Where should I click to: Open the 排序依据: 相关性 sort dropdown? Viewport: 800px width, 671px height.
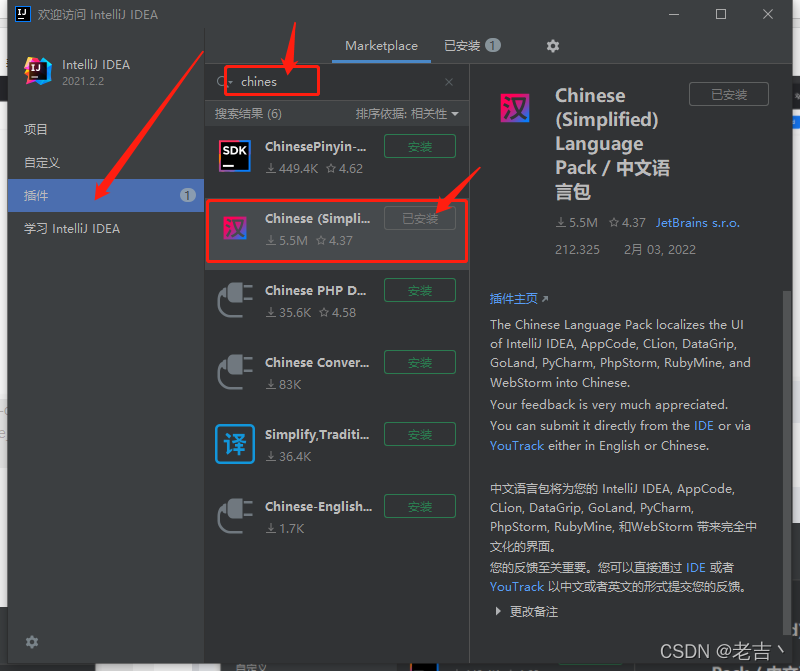pyautogui.click(x=407, y=114)
